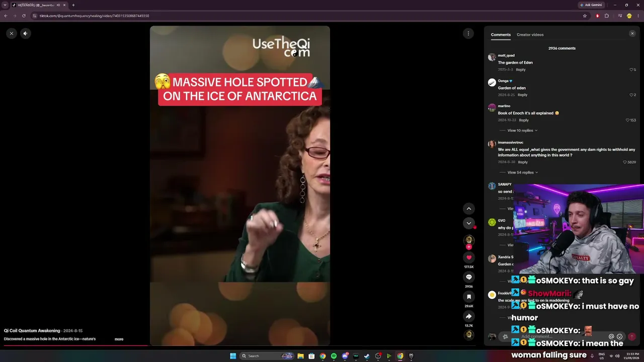Follow the creator with plus button
The height and width of the screenshot is (362, 644).
pyautogui.click(x=469, y=247)
